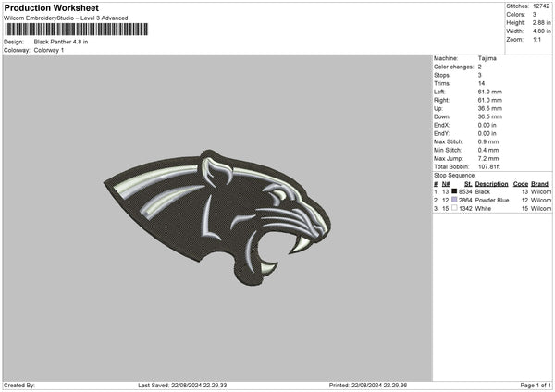Click the Trims value 14
Viewport: 555px width, 392px height.
click(481, 83)
